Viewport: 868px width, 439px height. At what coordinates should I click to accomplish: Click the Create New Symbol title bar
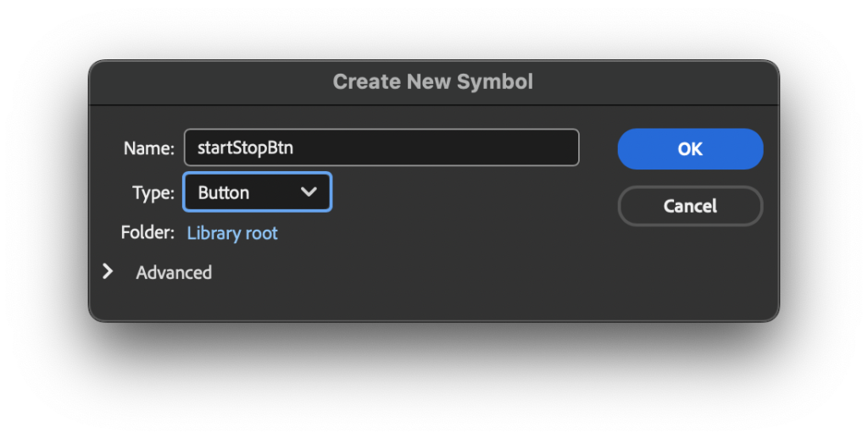433,81
